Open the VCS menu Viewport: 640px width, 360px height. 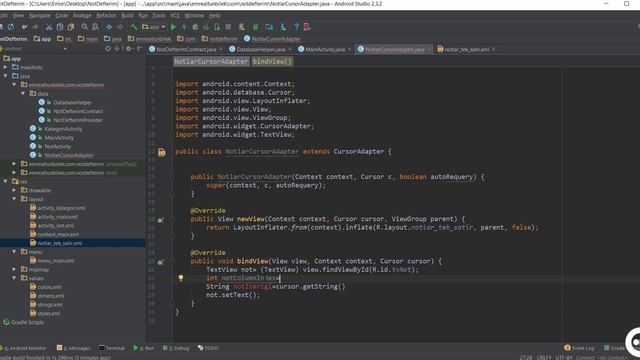pos(175,16)
